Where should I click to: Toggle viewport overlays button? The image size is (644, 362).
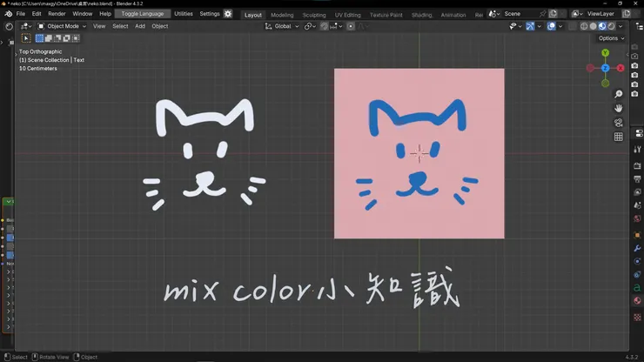click(x=551, y=26)
